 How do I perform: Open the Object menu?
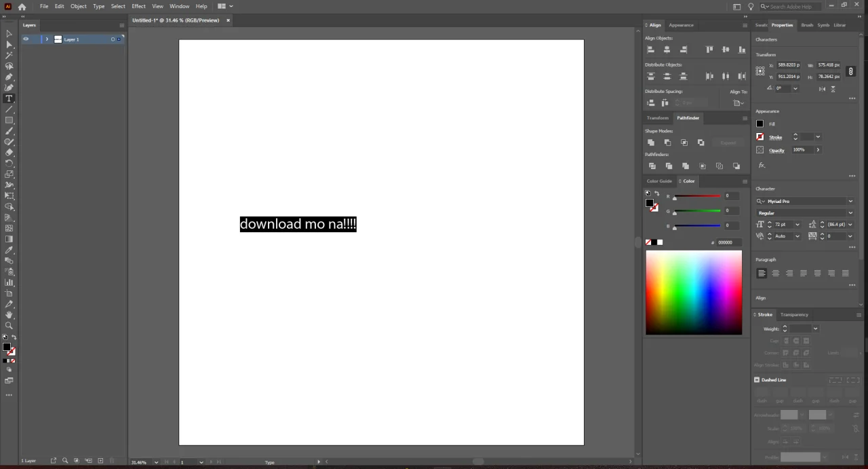coord(79,6)
